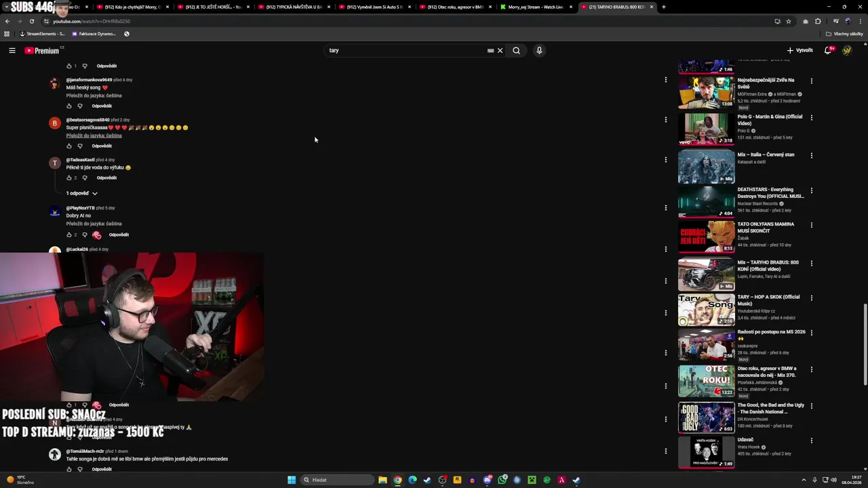868x488 pixels.
Task: Like the comment by @TadeasKastl
Action: coord(69,178)
